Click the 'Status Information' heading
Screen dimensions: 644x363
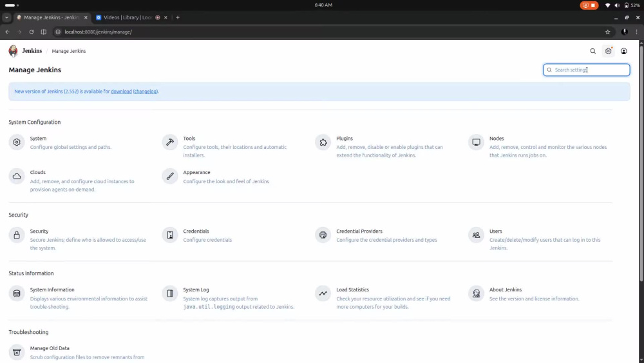[31, 273]
